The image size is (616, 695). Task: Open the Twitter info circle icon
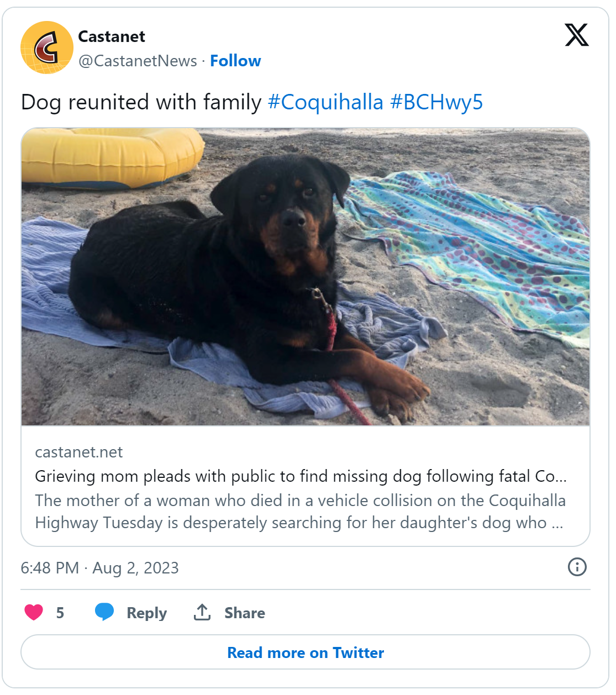coord(577,567)
